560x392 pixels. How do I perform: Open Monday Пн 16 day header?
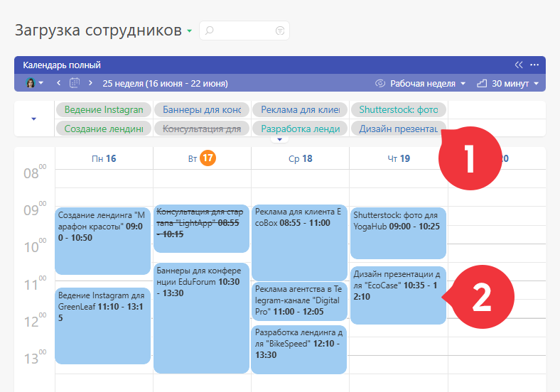click(x=104, y=158)
